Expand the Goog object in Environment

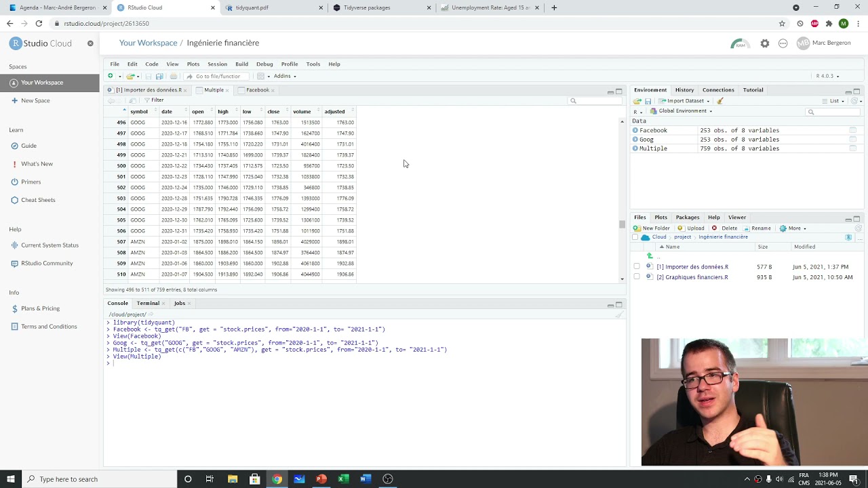click(x=635, y=140)
